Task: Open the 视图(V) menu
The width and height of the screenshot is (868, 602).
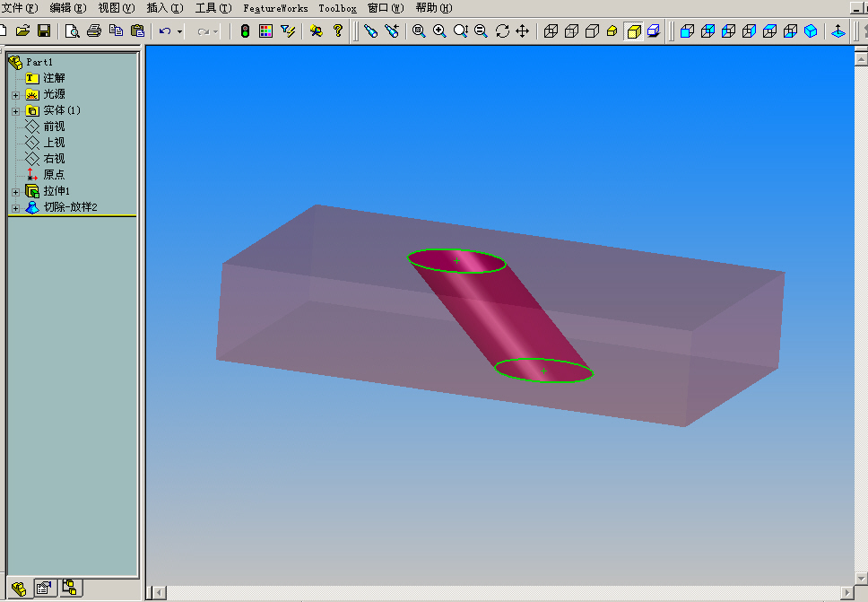Action: click(x=117, y=8)
